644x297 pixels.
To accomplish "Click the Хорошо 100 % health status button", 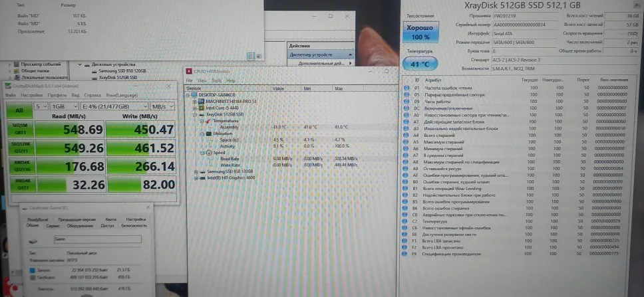I will (420, 33).
